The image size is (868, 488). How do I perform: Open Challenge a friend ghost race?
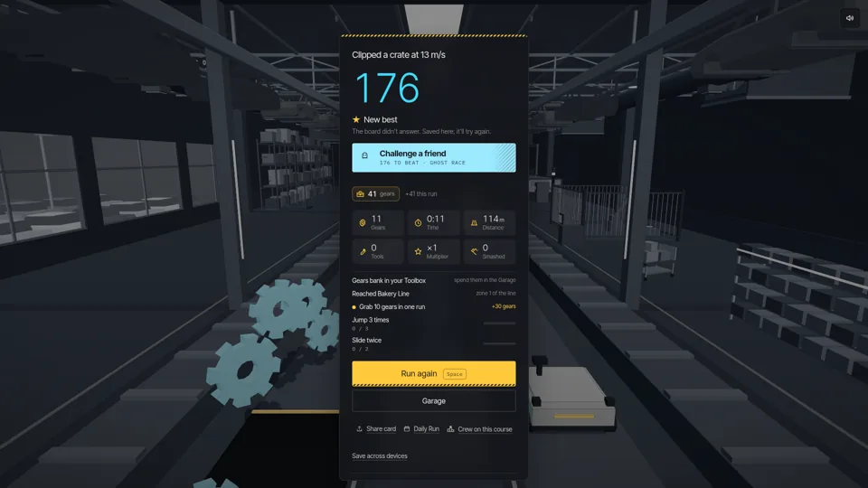(x=433, y=157)
